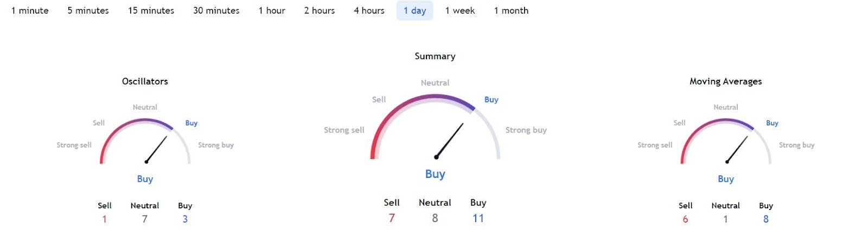868x242 pixels.
Task: Open the 30 minutes timeframe tab
Action: pos(216,11)
